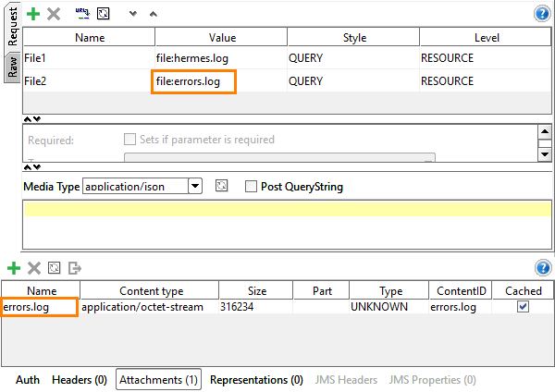Extract parameters from URL icon

[x=82, y=14]
